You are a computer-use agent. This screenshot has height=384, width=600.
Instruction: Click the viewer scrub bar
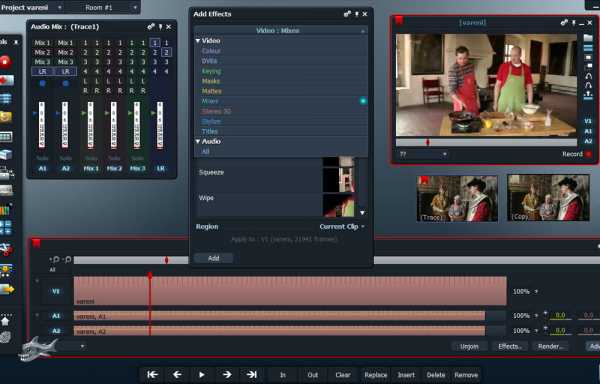[x=486, y=142]
